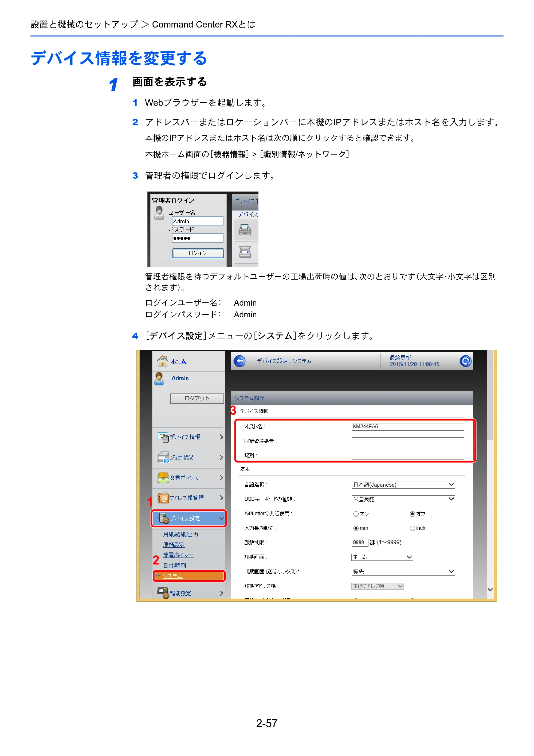This screenshot has height=756, width=534.
Task: Open the USBキーボードの種類 dropdown
Action: point(403,499)
